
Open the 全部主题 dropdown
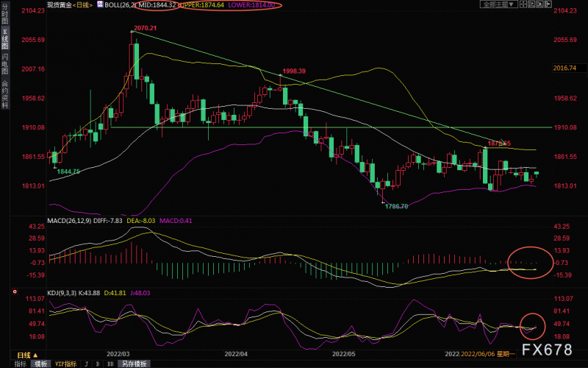[x=499, y=4]
